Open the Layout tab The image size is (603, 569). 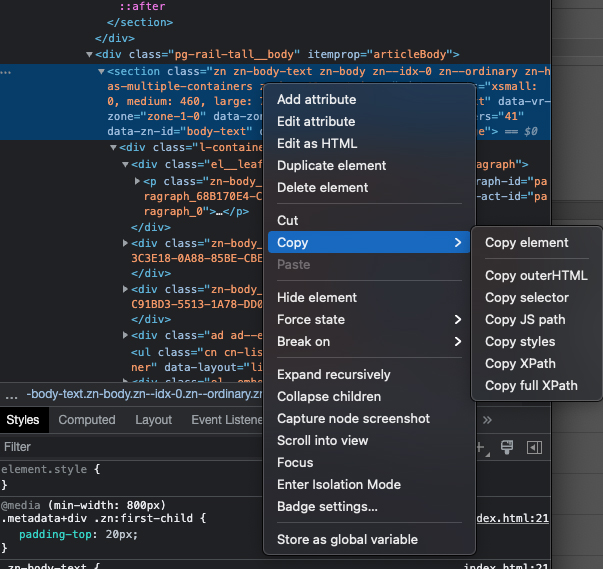coord(153,420)
